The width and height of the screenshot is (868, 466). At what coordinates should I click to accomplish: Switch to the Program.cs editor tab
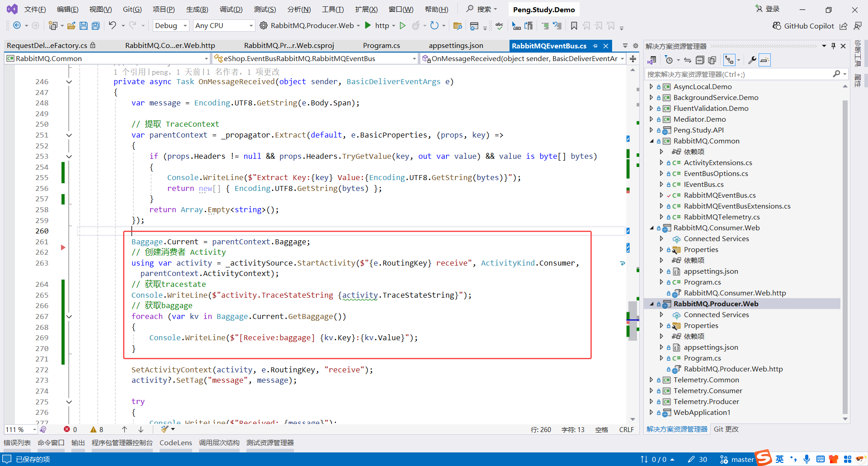382,46
